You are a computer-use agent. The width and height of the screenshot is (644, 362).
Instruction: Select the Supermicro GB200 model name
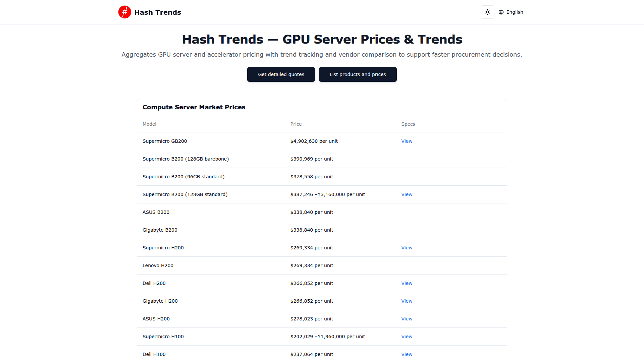[165, 141]
